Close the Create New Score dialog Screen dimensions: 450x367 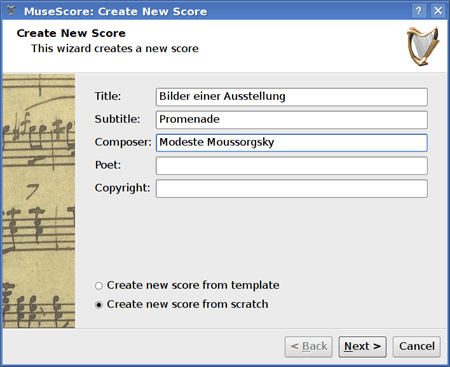point(438,11)
